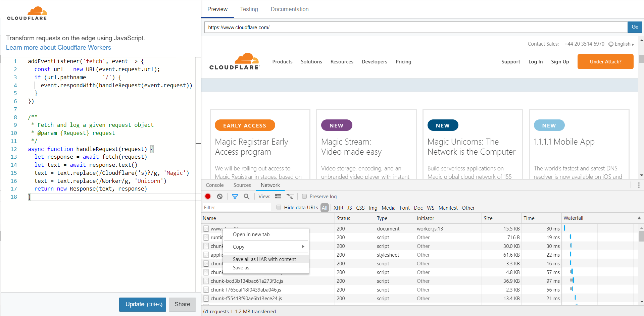Click the Update (ctrl+s) button
Screen dimensions: 644x316
143,304
